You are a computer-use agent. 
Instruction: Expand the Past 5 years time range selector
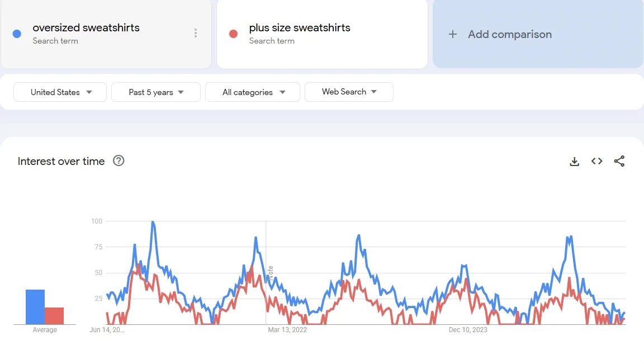coord(155,92)
